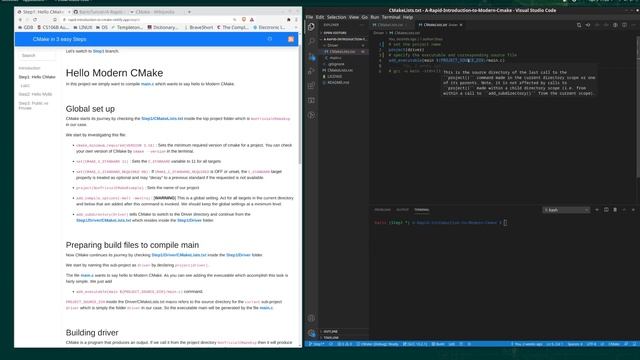Open the Terminal menu in VS Code
Screen dimensions: 640x360
[x=391, y=17]
